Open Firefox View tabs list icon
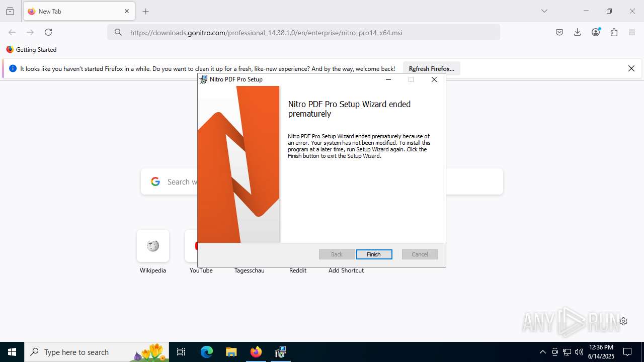The height and width of the screenshot is (362, 644). (10, 11)
